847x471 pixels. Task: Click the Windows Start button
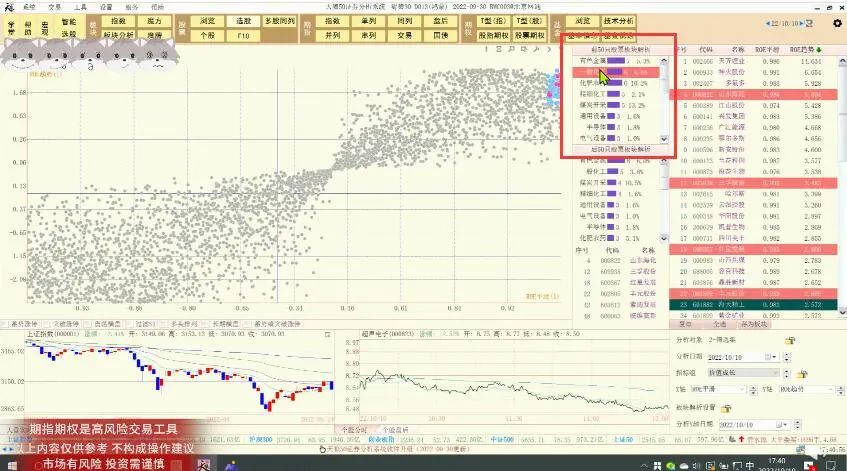[x=10, y=465]
